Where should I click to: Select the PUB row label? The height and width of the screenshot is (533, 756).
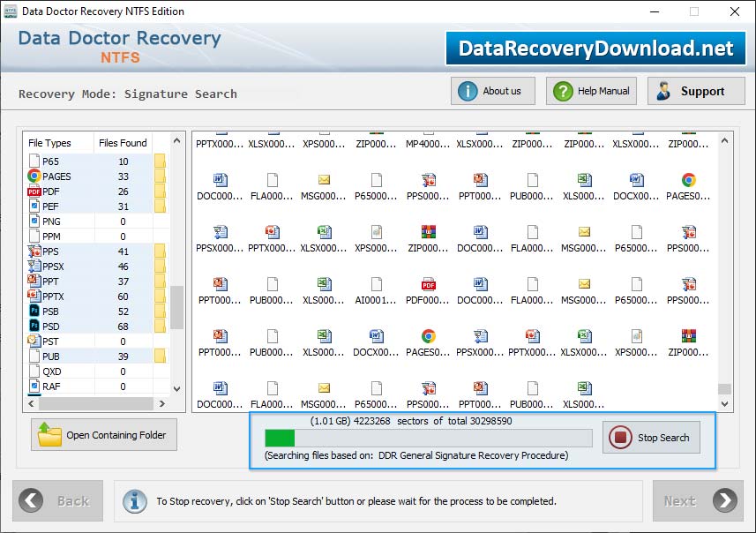coord(50,357)
